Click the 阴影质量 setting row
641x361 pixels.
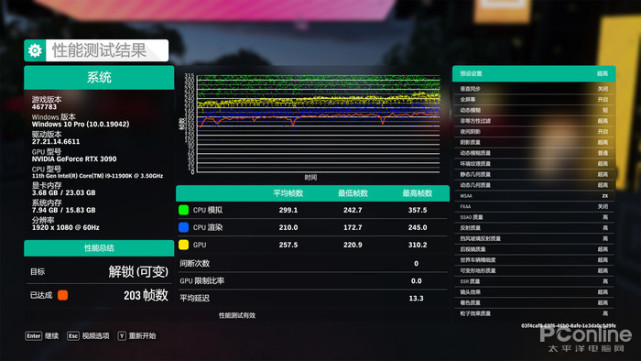[533, 142]
